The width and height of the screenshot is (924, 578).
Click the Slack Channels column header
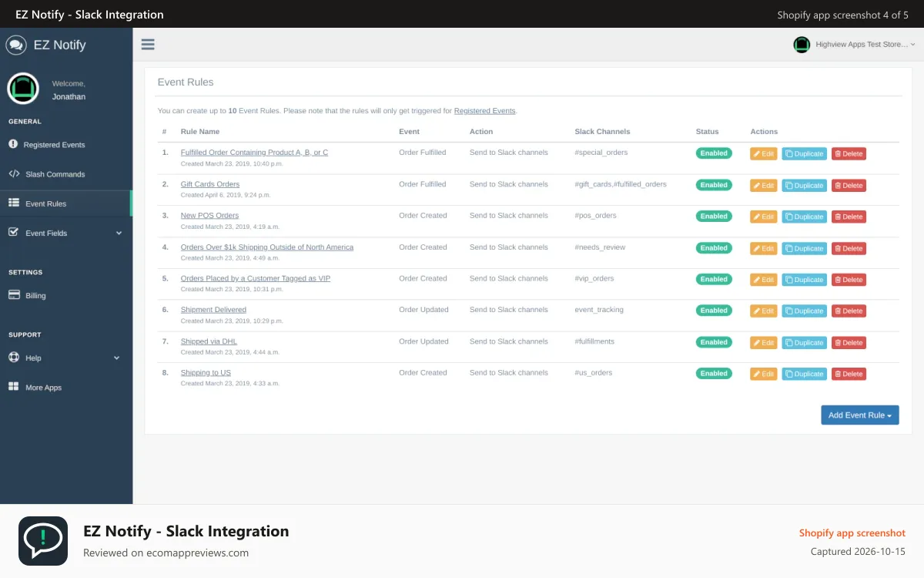(x=602, y=132)
